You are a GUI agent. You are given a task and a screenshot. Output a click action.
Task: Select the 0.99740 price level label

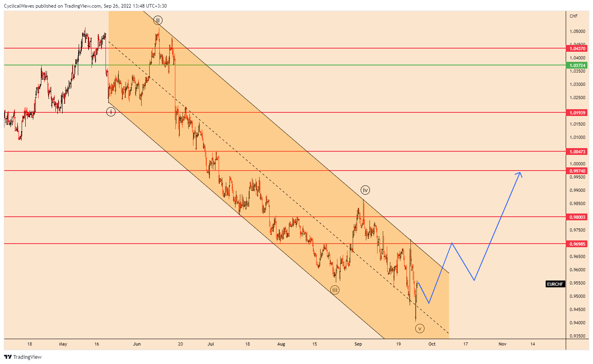[x=577, y=171]
